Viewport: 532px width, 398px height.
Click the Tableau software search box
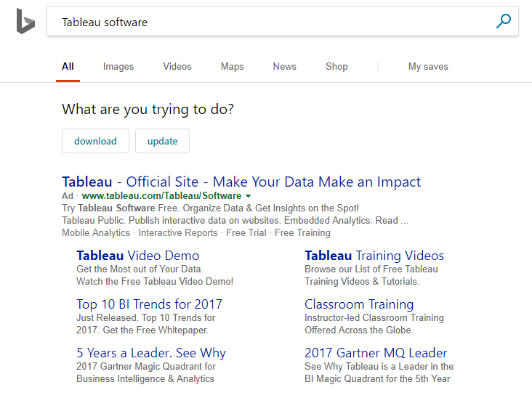pyautogui.click(x=269, y=22)
